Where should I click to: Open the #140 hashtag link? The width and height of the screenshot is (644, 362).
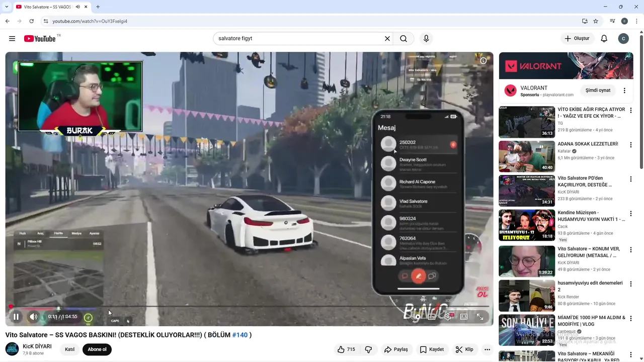(x=239, y=335)
